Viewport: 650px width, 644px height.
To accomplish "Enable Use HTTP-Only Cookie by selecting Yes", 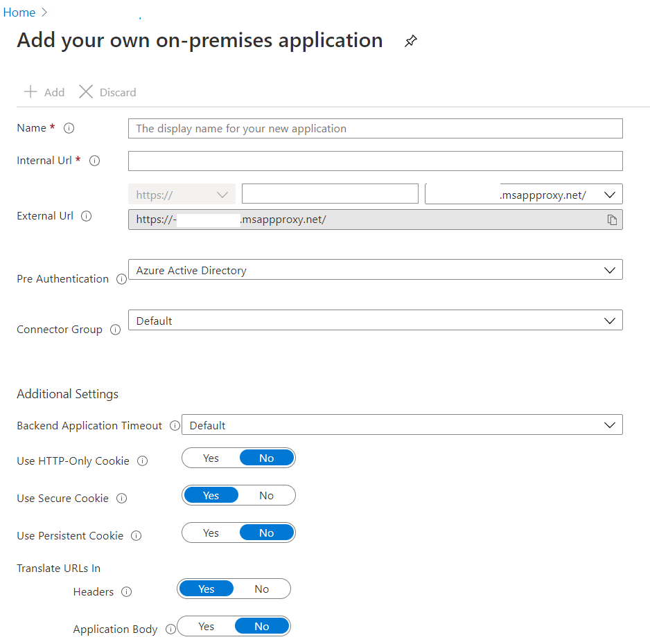I will [210, 458].
